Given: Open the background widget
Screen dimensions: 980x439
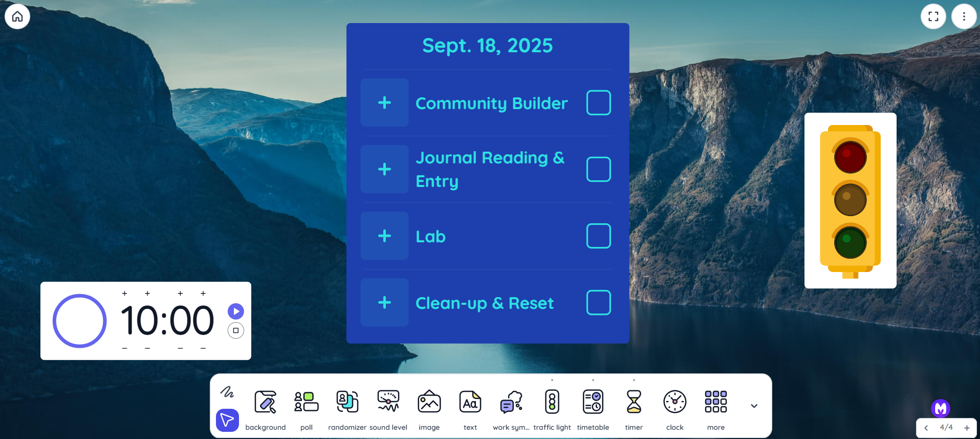Looking at the screenshot, I should pyautogui.click(x=266, y=410).
